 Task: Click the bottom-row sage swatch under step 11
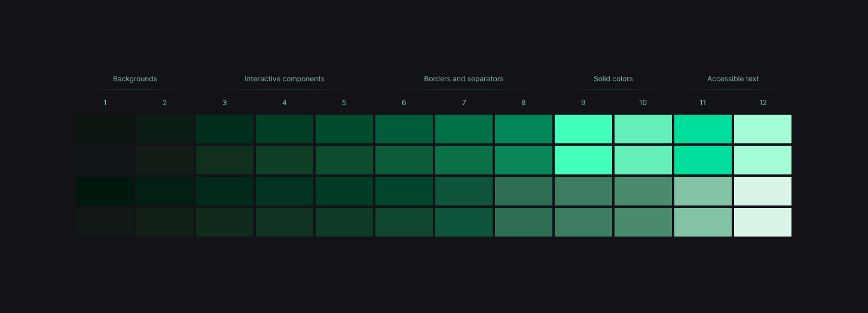703,222
